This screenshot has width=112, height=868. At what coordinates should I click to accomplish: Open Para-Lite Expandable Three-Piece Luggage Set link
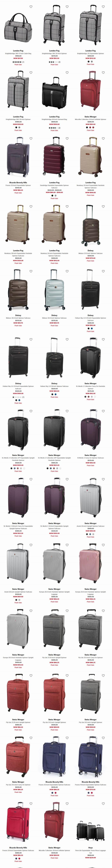pyautogui.click(x=90, y=852)
